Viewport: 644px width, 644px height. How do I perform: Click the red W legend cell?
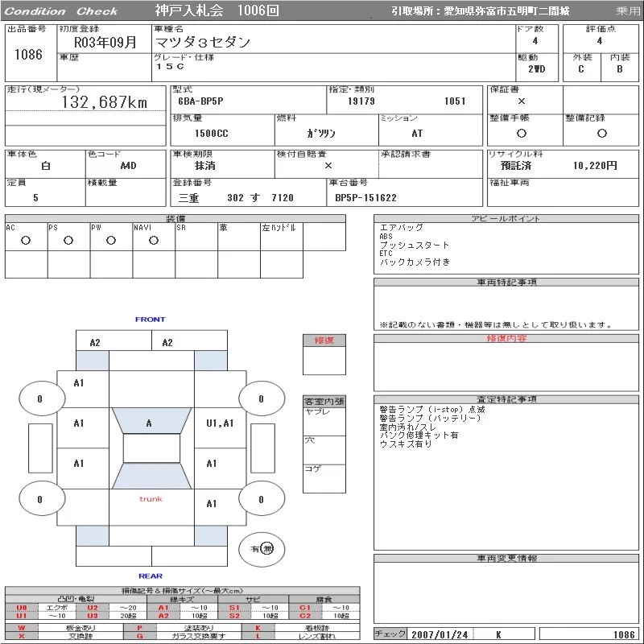pyautogui.click(x=22, y=628)
